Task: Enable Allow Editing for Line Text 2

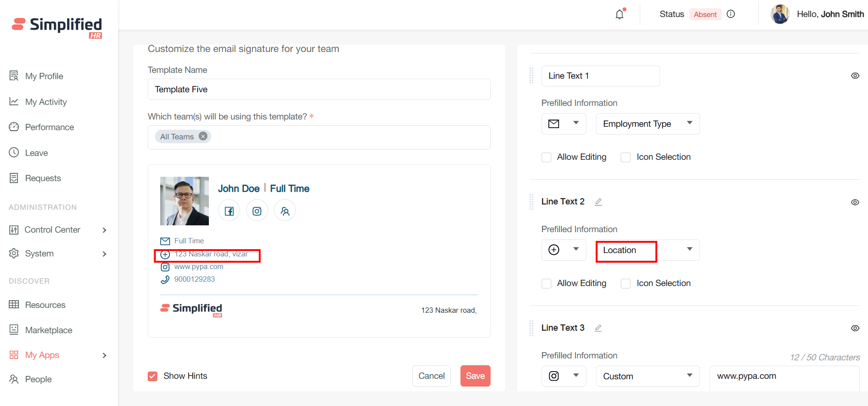Action: click(546, 284)
